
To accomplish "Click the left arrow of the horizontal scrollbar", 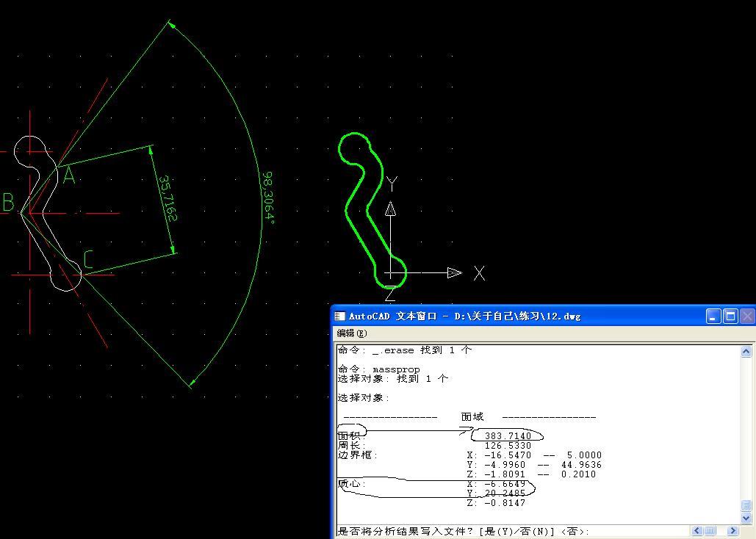I will coord(697,530).
